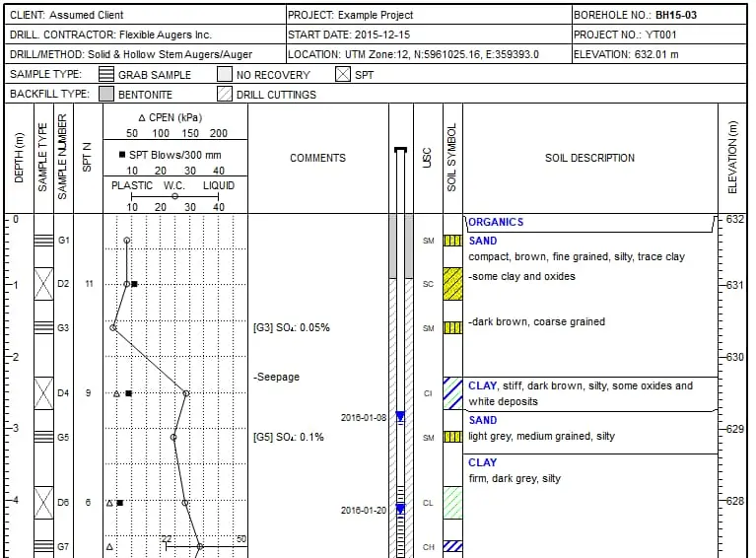The width and height of the screenshot is (756, 558).
Task: Click the standpipe cap atop the well column
Action: 400,150
